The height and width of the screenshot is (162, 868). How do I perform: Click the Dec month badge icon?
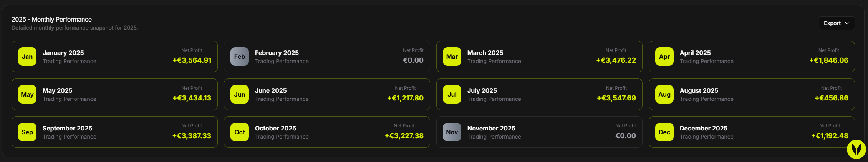click(664, 132)
